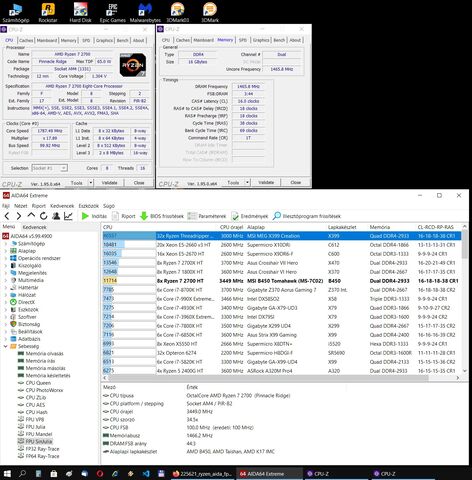Refresh the AIDA64 page with circular arrow

pos(43,216)
